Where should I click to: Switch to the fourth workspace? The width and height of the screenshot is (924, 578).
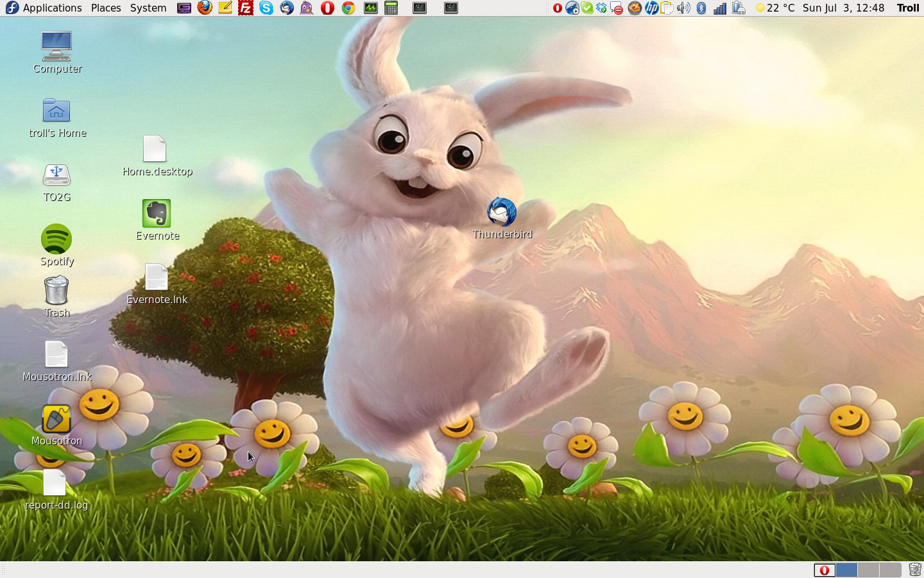point(890,570)
